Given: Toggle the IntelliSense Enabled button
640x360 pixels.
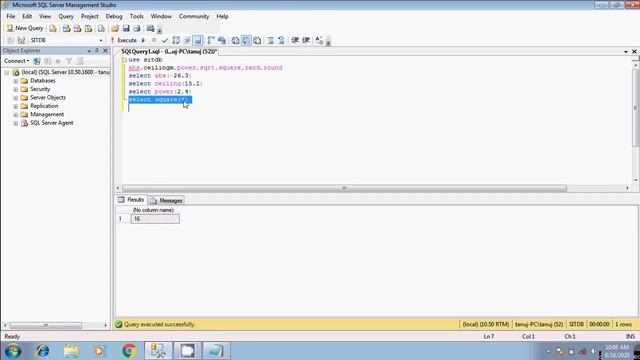Looking at the screenshot, I should pyautogui.click(x=198, y=40).
